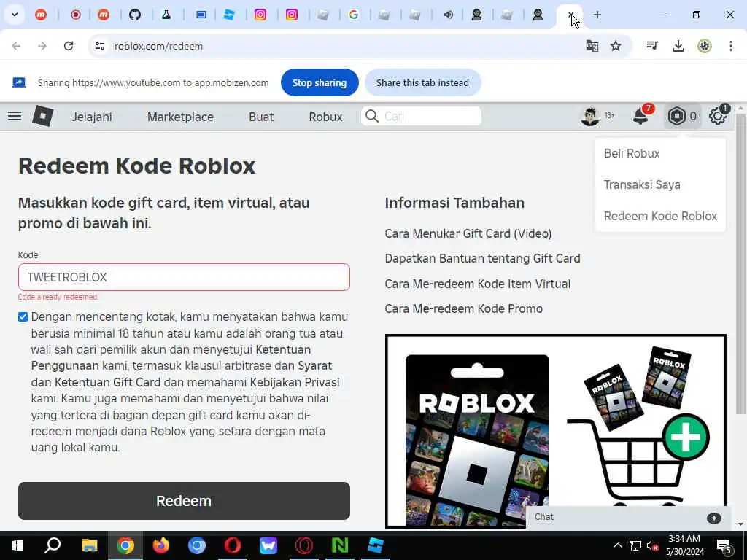Open Marketplace in Roblox navigation
This screenshot has height=560, width=747.
point(181,117)
